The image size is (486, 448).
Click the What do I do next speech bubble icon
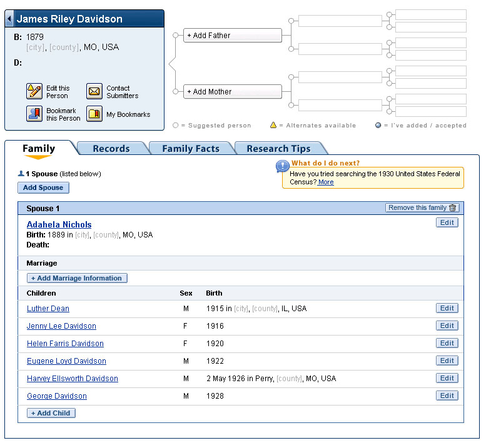(x=282, y=166)
